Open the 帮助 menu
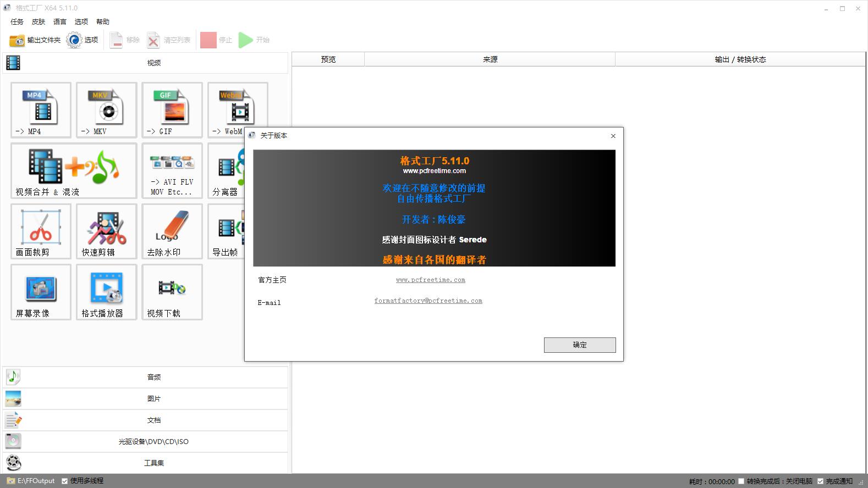 [x=103, y=22]
